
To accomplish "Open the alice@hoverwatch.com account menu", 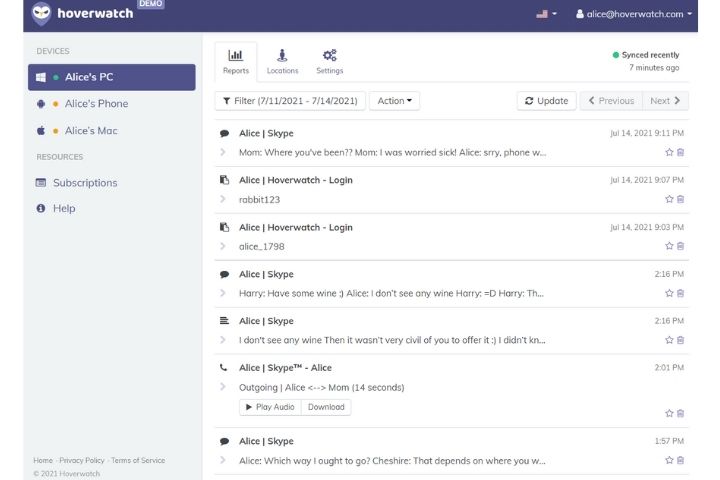I will tap(634, 14).
